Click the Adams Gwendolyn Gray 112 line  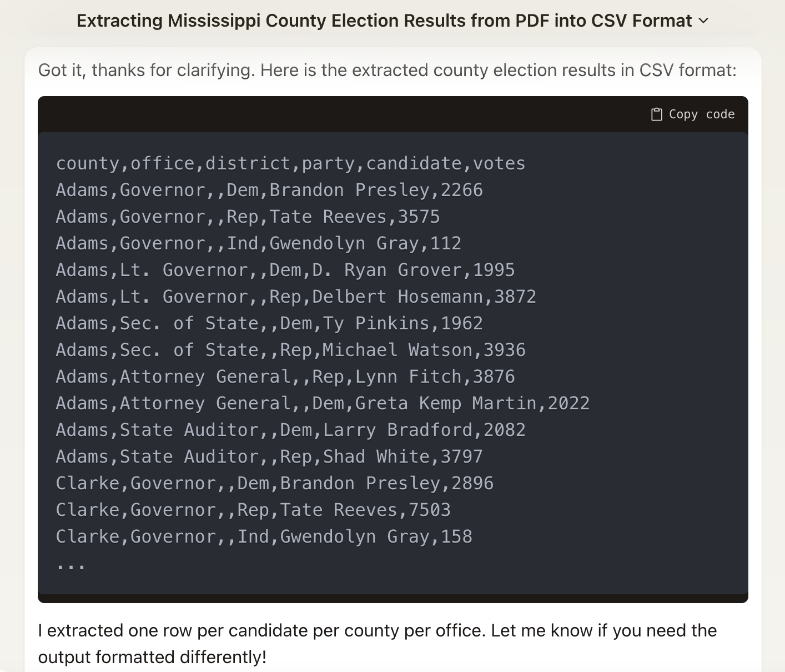tap(258, 244)
